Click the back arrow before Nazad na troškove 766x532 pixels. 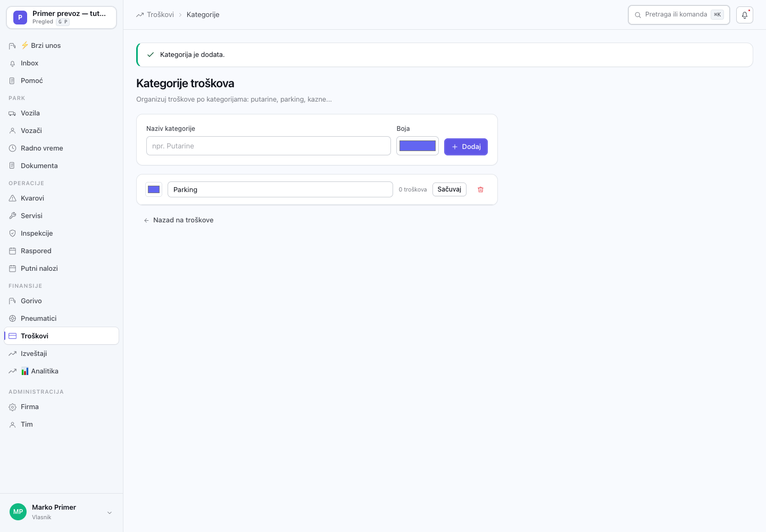[x=146, y=220]
